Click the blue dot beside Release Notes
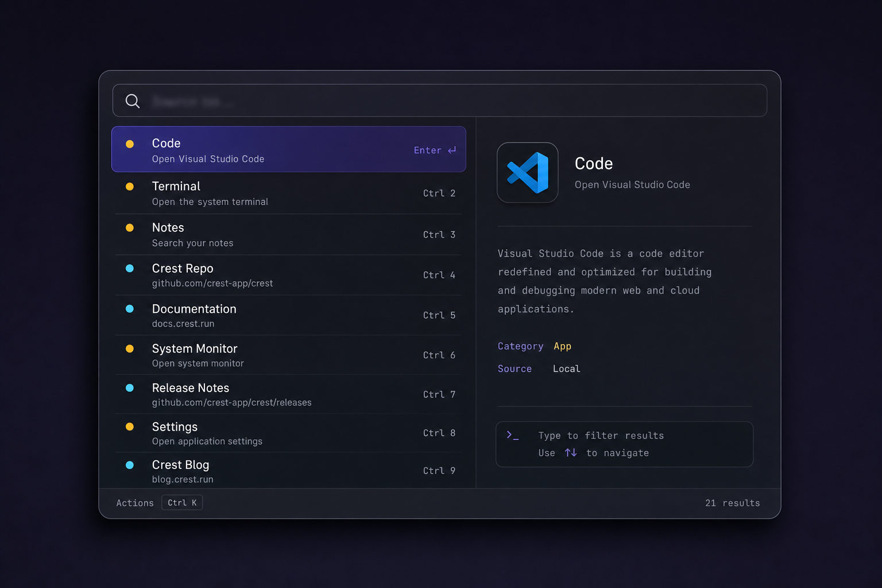Viewport: 882px width, 588px height. click(x=130, y=388)
